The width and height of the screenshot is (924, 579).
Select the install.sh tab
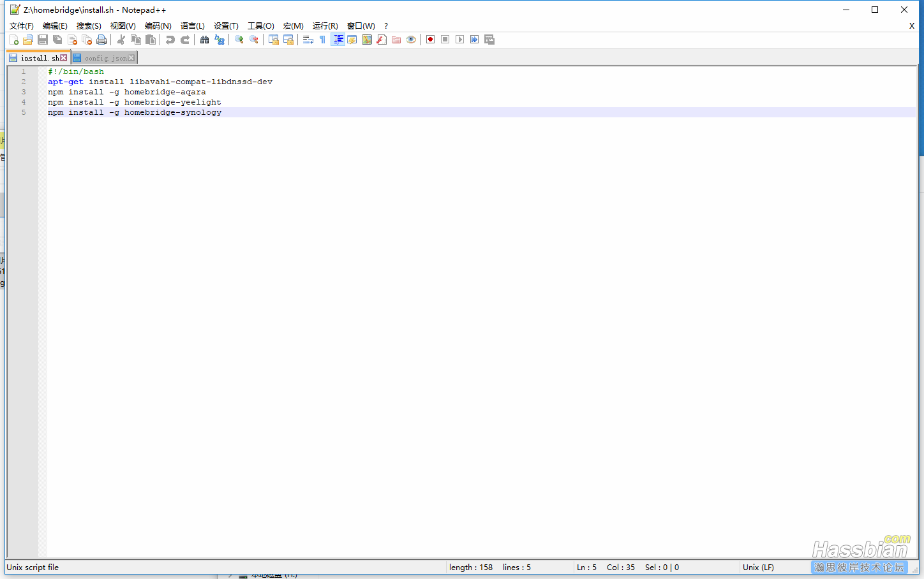coord(38,57)
